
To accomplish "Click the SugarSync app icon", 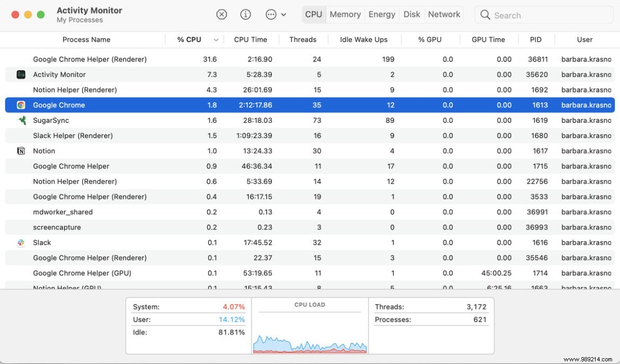I will (21, 120).
